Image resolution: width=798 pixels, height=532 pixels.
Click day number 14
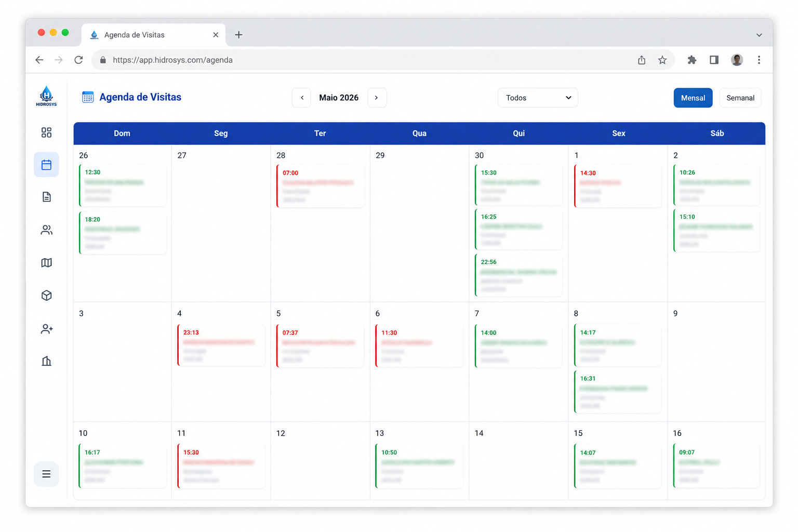coord(479,433)
